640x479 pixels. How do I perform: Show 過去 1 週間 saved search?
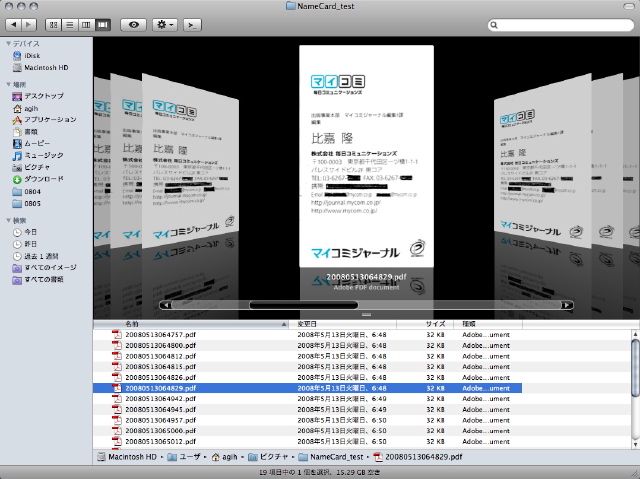(x=36, y=256)
